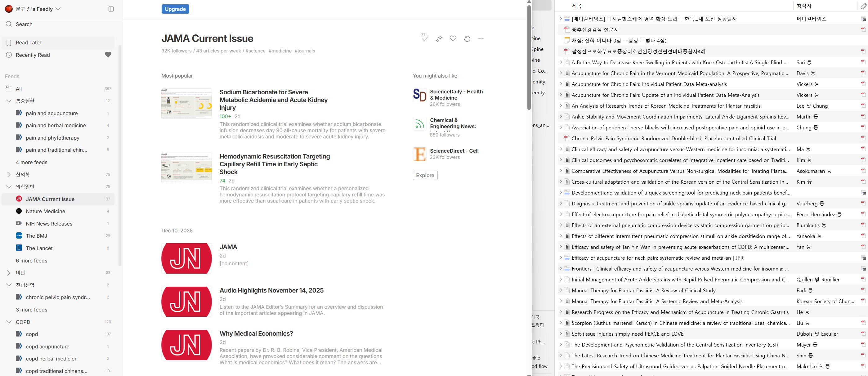
Task: Mark all JAMA articles as read checkmark
Action: tap(425, 38)
